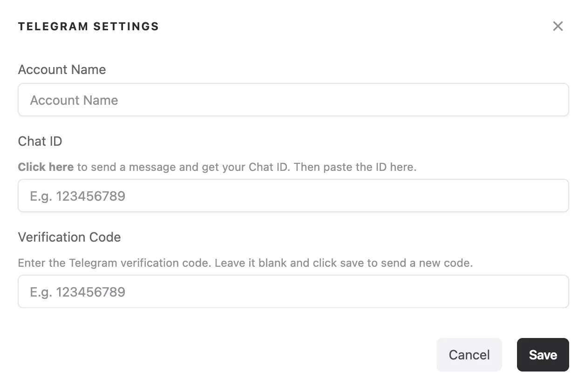
Task: Close the Telegram Settings dialog with X
Action: click(x=558, y=26)
